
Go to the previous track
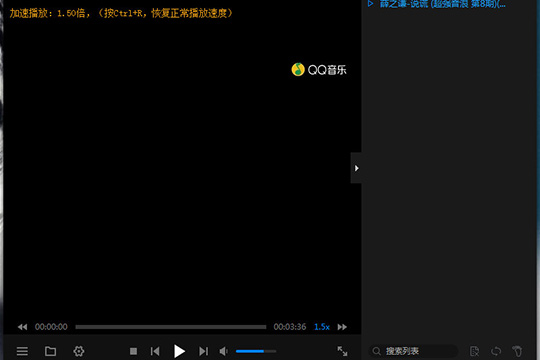click(x=155, y=351)
